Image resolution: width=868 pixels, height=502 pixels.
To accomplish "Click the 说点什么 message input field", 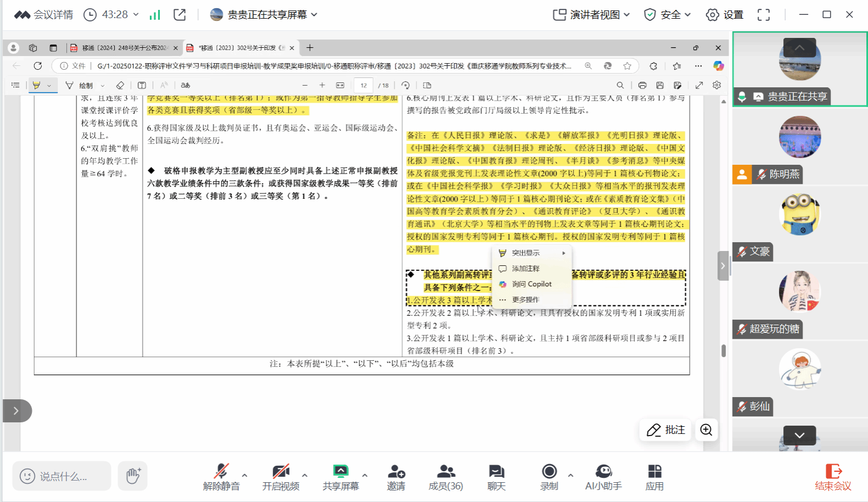I will coord(62,476).
